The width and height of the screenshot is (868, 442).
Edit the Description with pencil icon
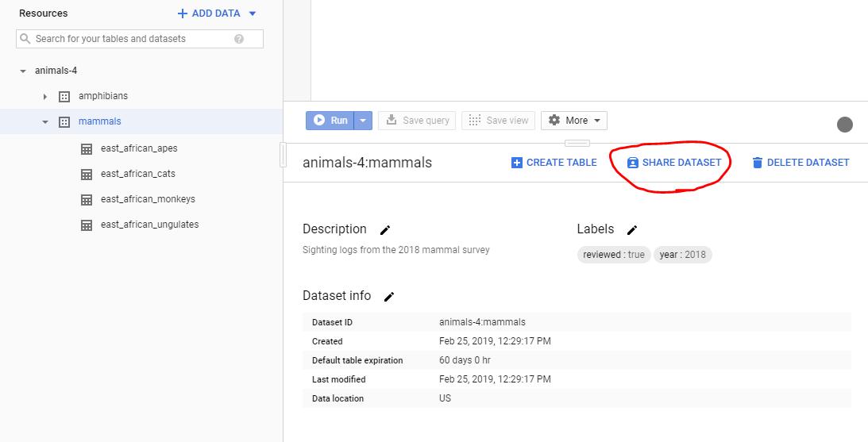pos(385,229)
